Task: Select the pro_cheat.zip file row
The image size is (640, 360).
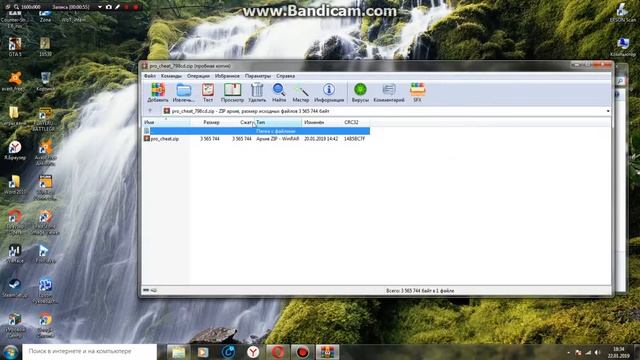Action: [256, 139]
